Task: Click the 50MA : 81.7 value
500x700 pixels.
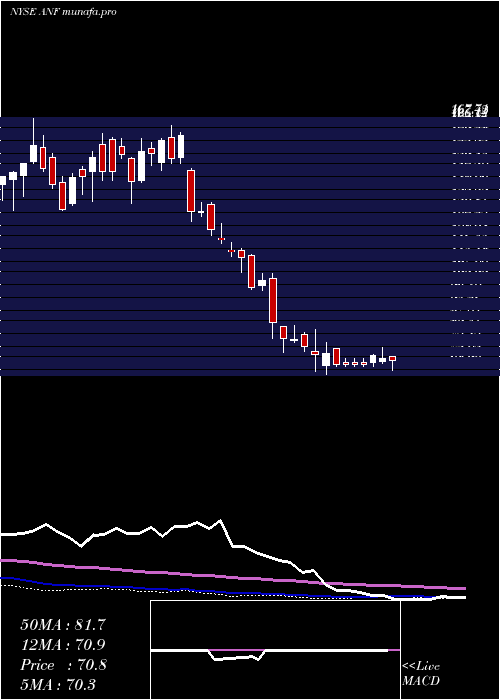Action: tap(63, 625)
